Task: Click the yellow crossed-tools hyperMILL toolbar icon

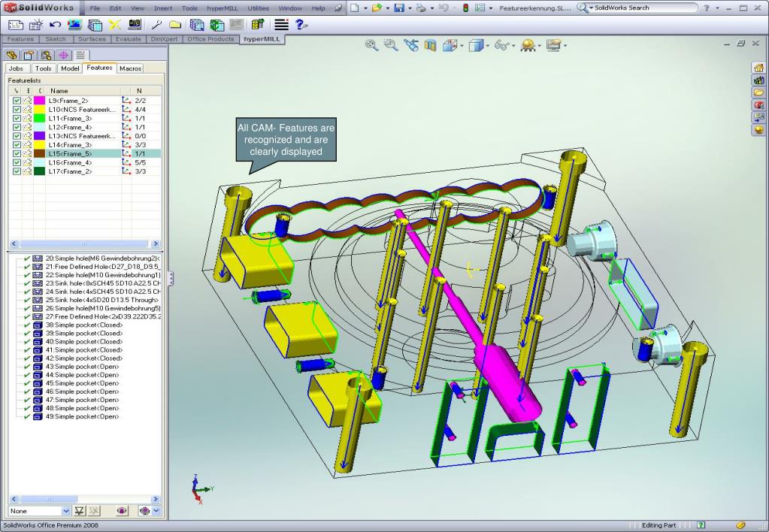Action: click(115, 25)
